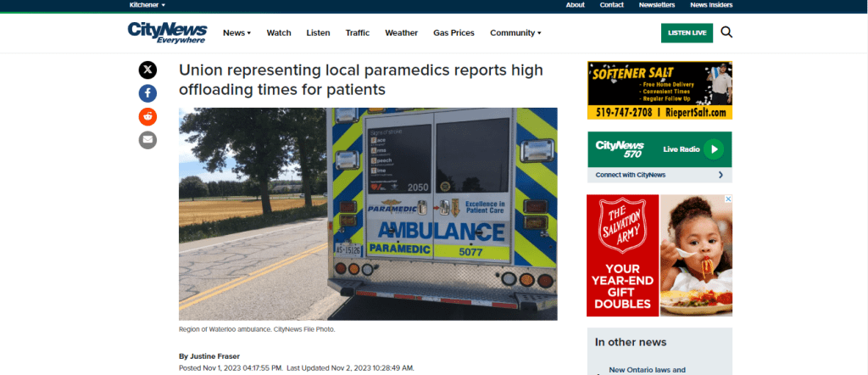Open the Gas Prices page
This screenshot has width=868, height=375.
click(x=454, y=33)
